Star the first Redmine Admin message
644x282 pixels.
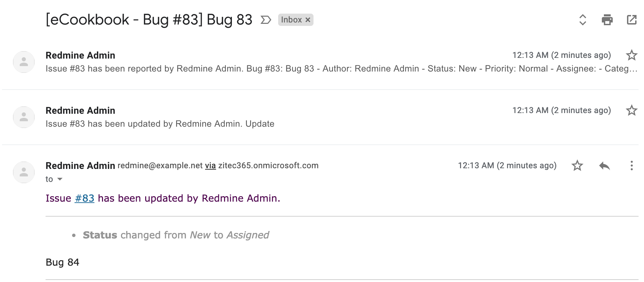(631, 55)
